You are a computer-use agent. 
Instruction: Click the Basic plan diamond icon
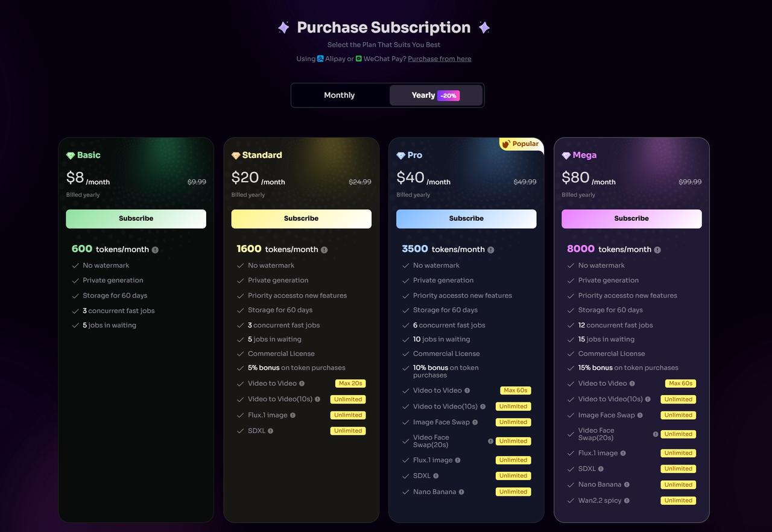71,156
